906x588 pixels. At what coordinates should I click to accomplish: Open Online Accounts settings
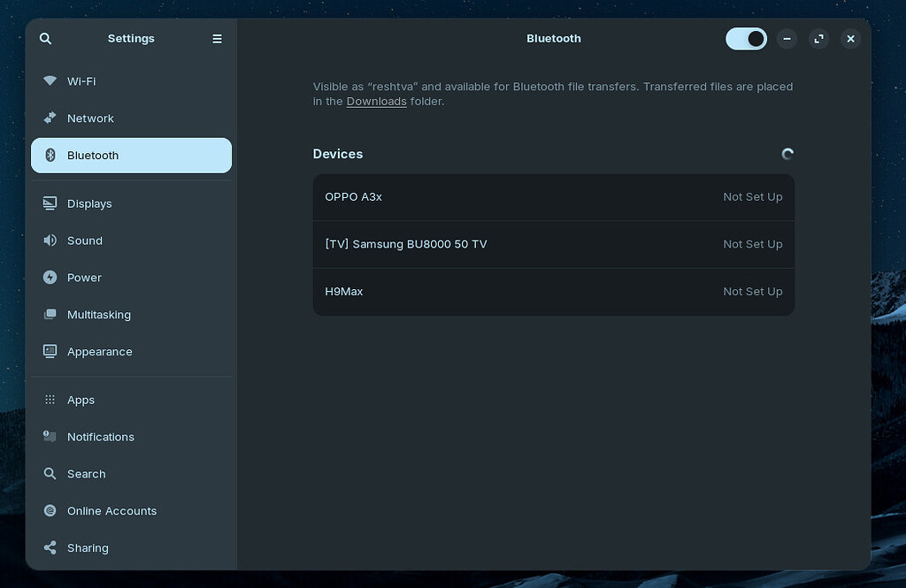pos(111,511)
